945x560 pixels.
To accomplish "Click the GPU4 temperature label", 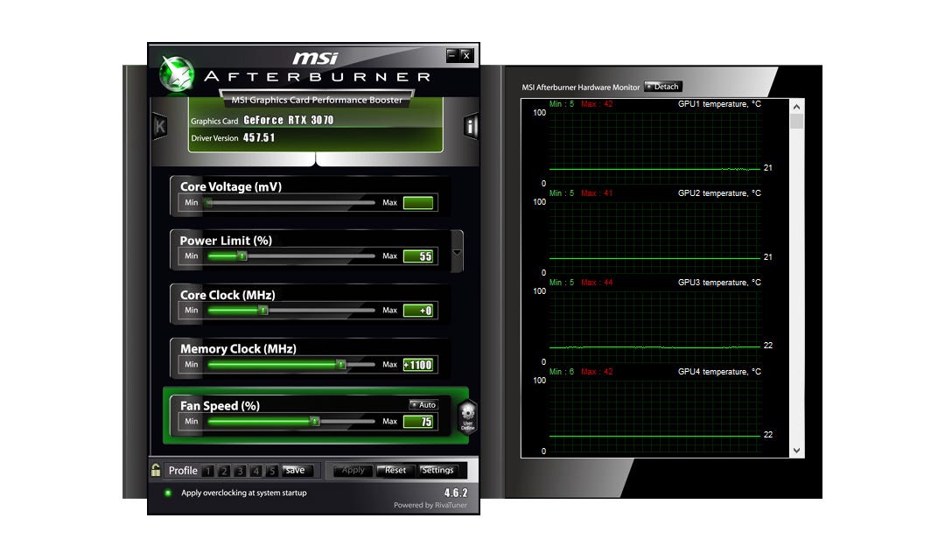I will (x=719, y=371).
